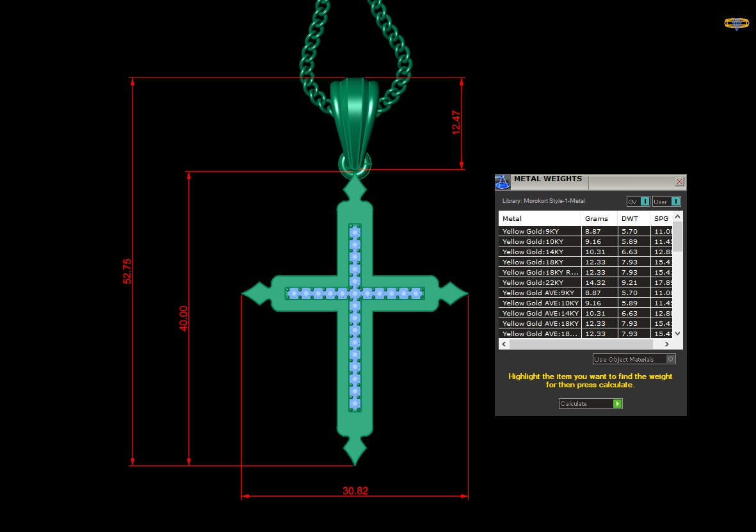Click the Calculate button

click(591, 403)
